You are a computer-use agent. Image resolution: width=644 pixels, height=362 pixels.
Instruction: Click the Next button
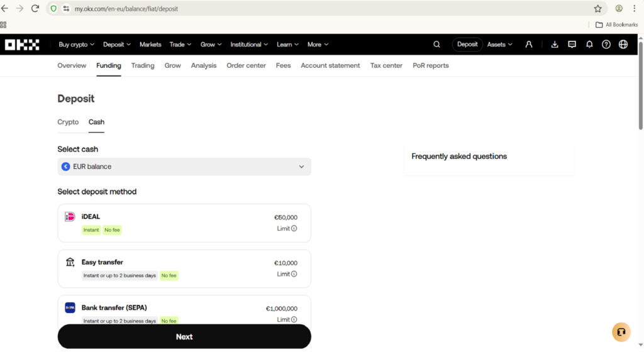[184, 337]
